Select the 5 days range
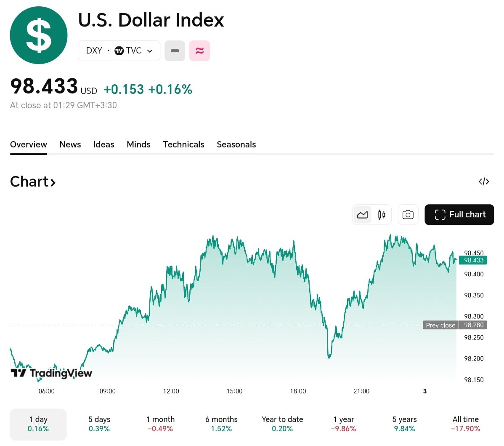This screenshot has width=504, height=446. pos(99,424)
